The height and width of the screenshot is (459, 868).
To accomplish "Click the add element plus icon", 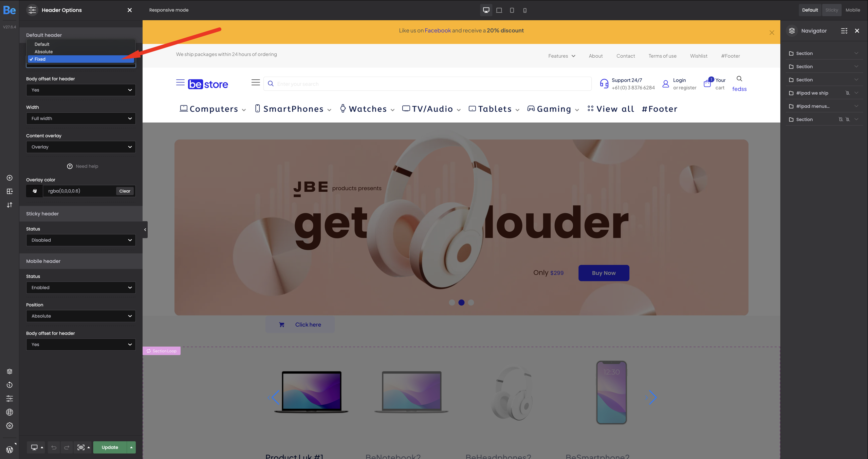I will coord(10,178).
